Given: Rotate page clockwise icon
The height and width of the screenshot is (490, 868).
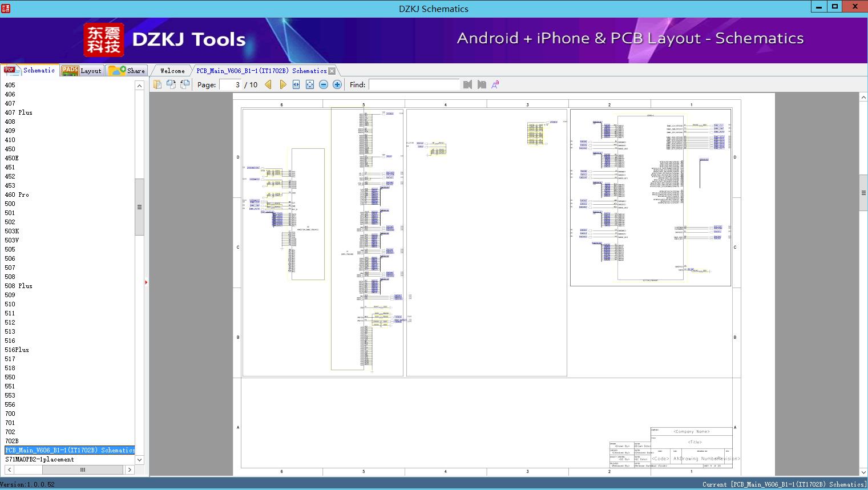Looking at the screenshot, I should (171, 84).
